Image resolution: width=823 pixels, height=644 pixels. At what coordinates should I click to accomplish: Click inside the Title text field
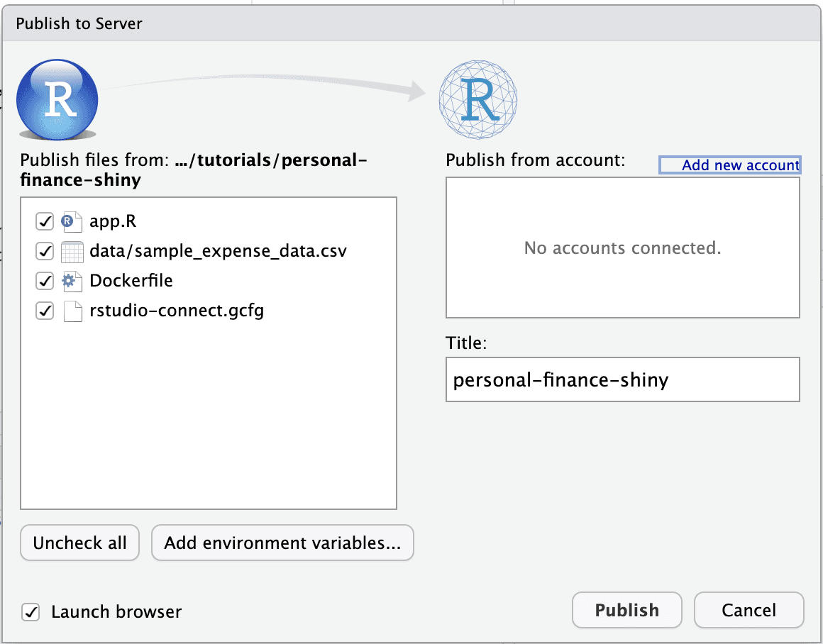(622, 379)
